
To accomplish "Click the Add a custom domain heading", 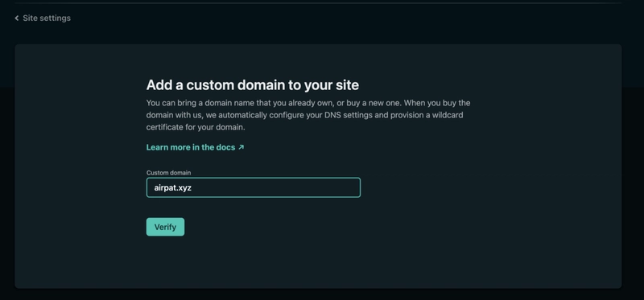I will click(253, 85).
